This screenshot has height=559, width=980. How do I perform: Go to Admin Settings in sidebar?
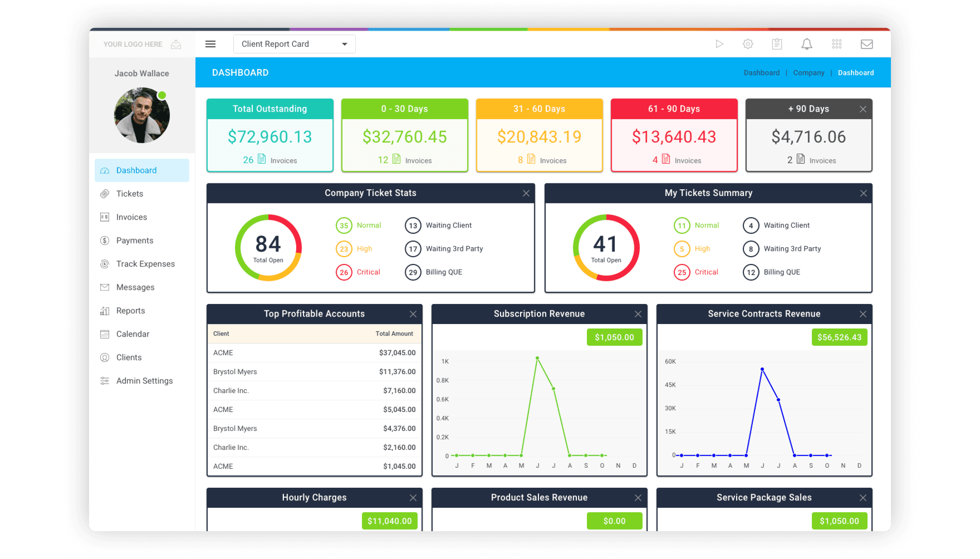(144, 380)
